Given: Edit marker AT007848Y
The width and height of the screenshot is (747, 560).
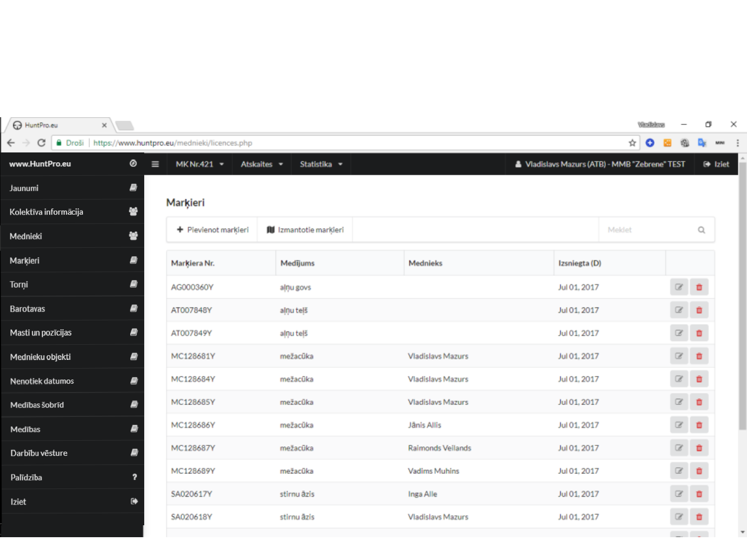Looking at the screenshot, I should coord(679,310).
